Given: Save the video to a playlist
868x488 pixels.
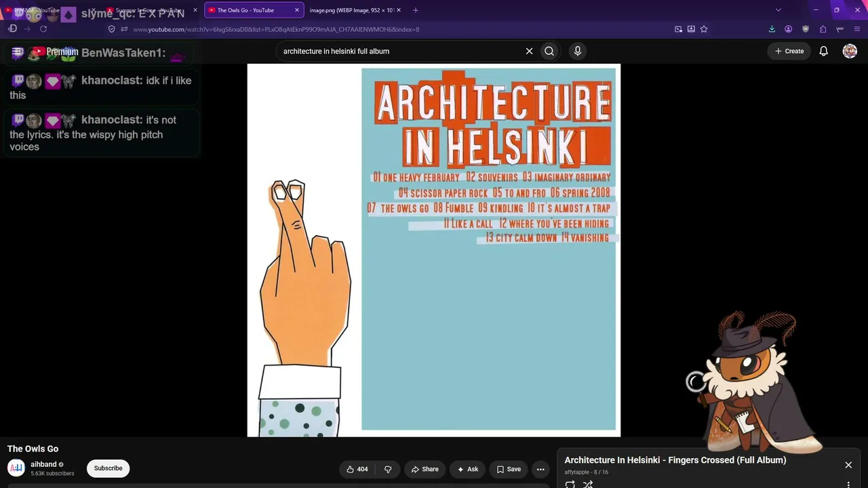Looking at the screenshot, I should 509,469.
